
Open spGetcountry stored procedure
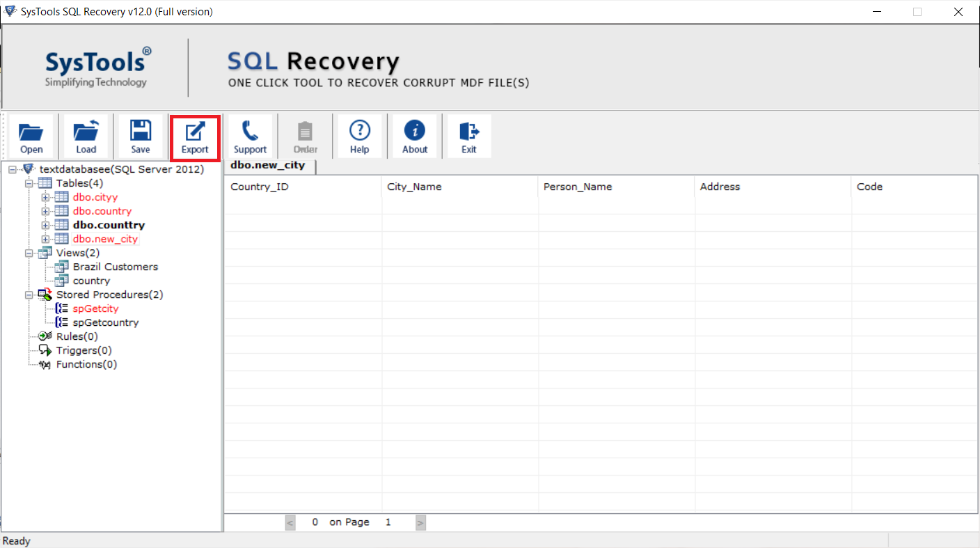[106, 322]
